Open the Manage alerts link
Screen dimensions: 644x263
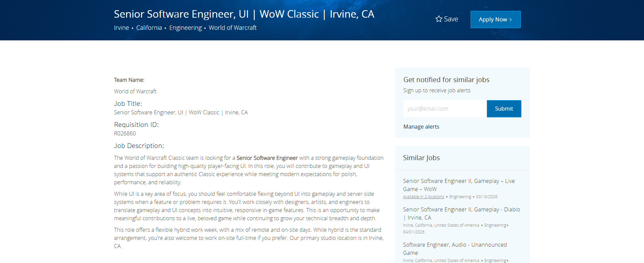pyautogui.click(x=421, y=127)
